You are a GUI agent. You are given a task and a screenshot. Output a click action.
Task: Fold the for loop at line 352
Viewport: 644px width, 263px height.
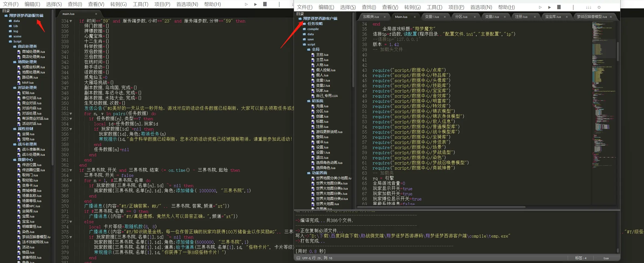pyautogui.click(x=71, y=114)
